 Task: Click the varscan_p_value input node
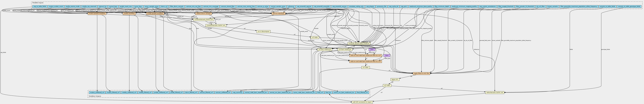(263, 6)
